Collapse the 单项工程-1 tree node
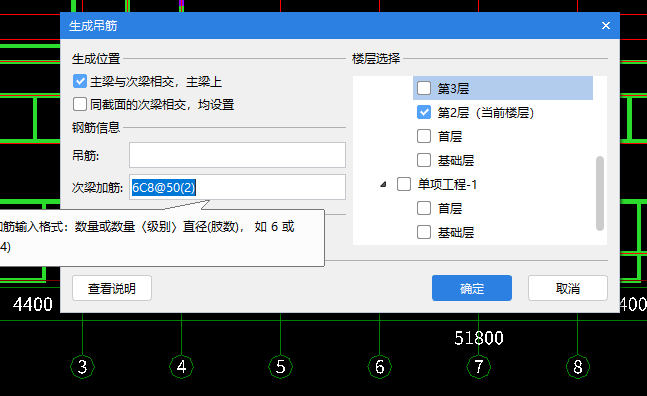Viewport: 647px width, 396px height. (383, 184)
